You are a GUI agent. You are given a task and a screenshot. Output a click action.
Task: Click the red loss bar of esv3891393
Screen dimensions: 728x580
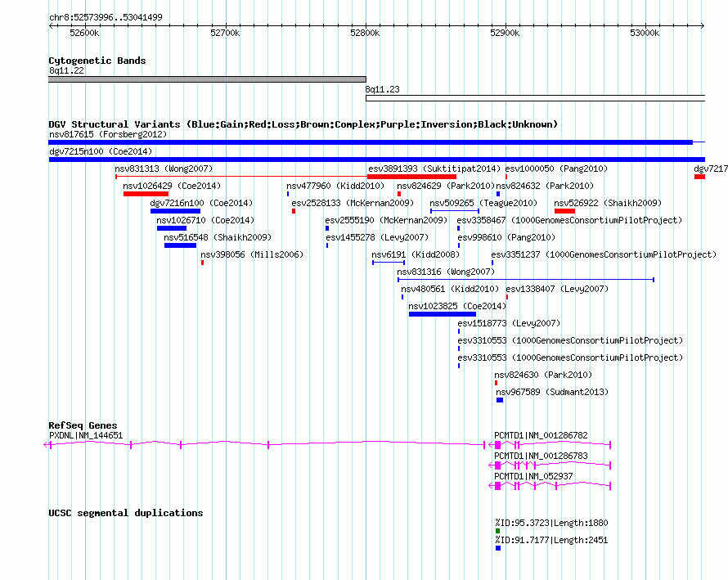(x=411, y=177)
